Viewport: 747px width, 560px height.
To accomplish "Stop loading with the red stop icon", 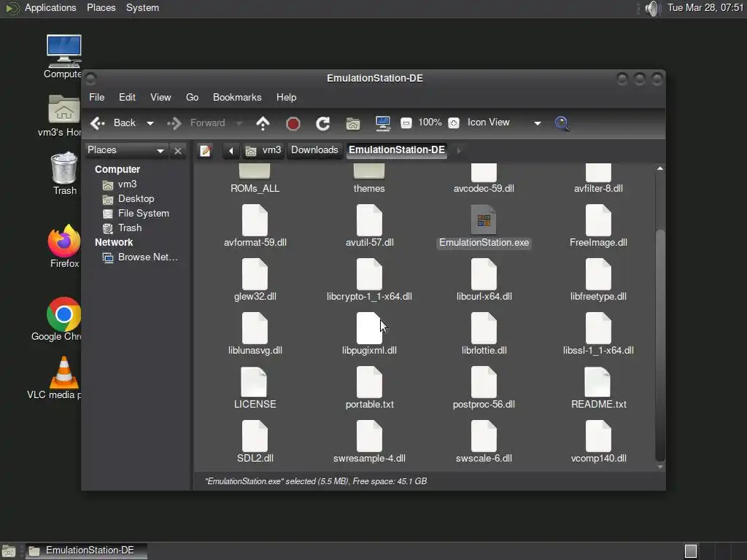I will click(293, 124).
